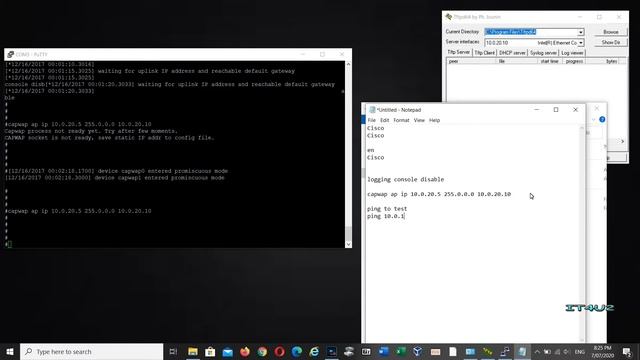Click Browse button in Tftpd64
Image resolution: width=640 pixels, height=360 pixels.
[x=611, y=32]
